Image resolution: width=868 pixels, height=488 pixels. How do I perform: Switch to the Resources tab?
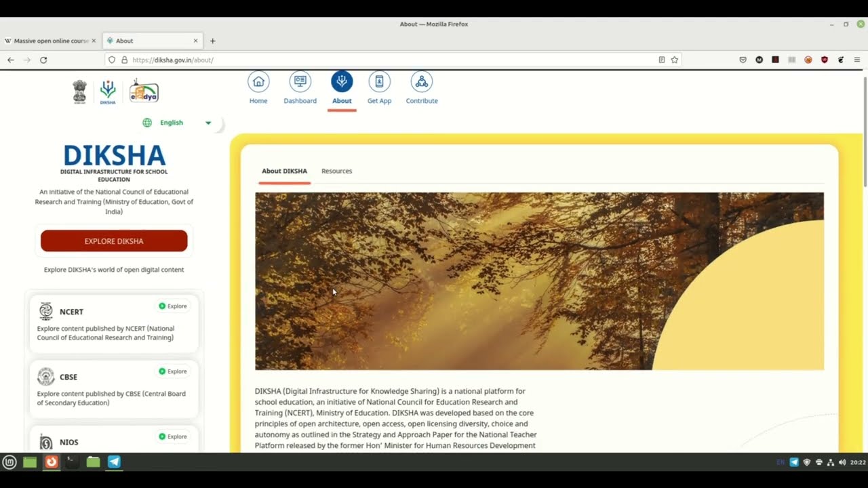[x=336, y=171]
